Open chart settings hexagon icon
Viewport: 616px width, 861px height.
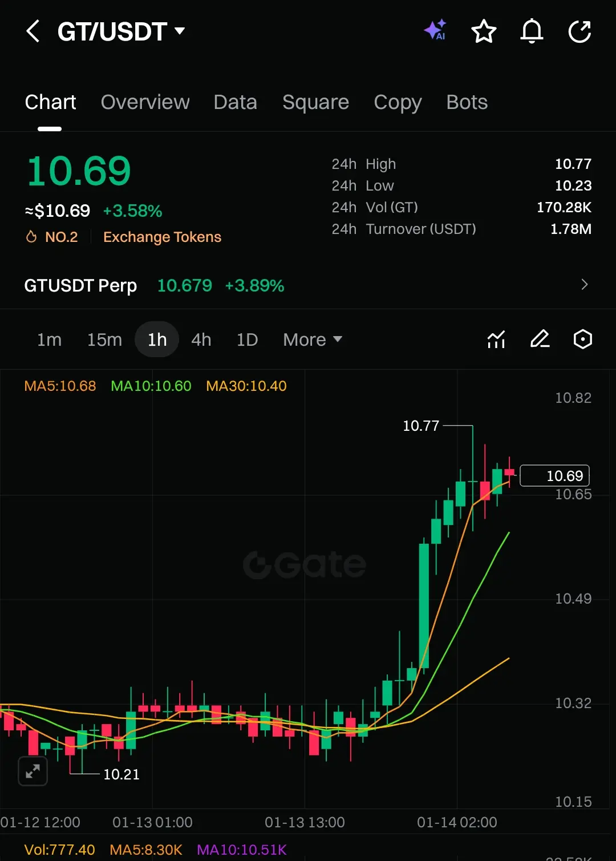tap(582, 339)
